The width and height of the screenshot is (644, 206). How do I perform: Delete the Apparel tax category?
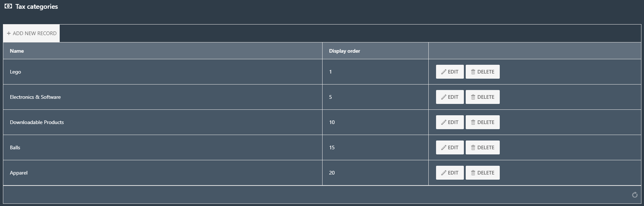pyautogui.click(x=483, y=173)
